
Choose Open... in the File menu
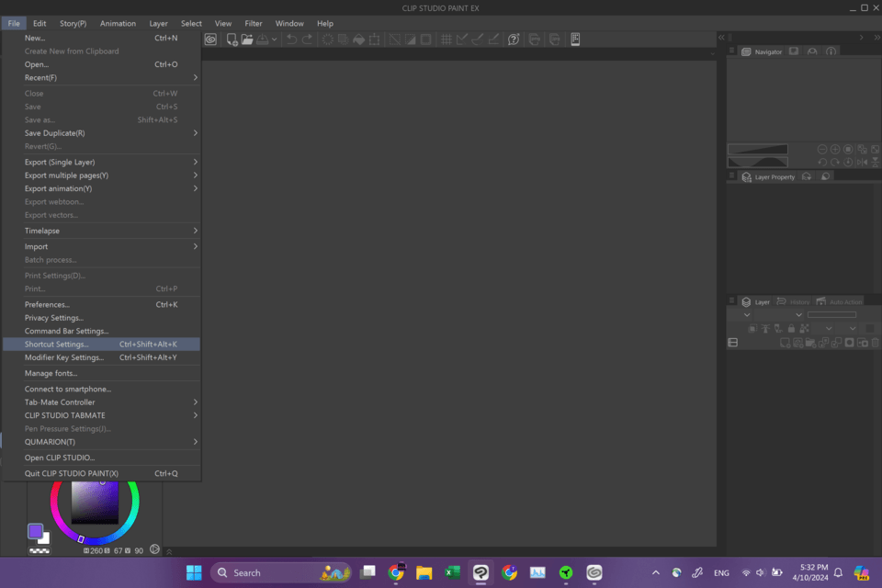point(101,64)
